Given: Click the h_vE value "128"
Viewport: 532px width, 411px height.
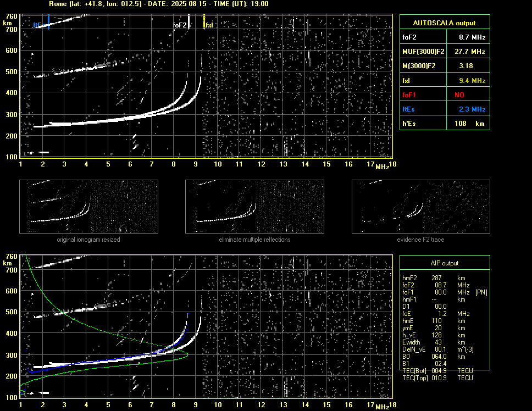Looking at the screenshot, I should [436, 335].
